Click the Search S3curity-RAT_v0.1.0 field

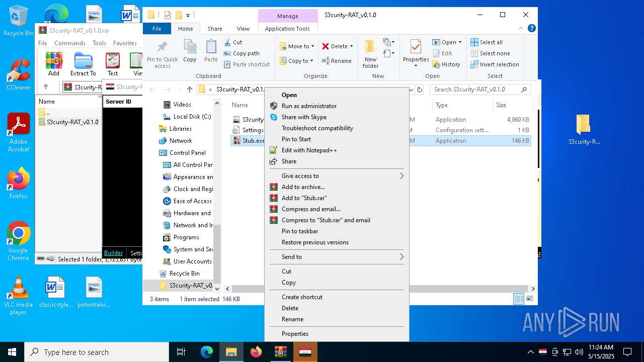pyautogui.click(x=480, y=89)
